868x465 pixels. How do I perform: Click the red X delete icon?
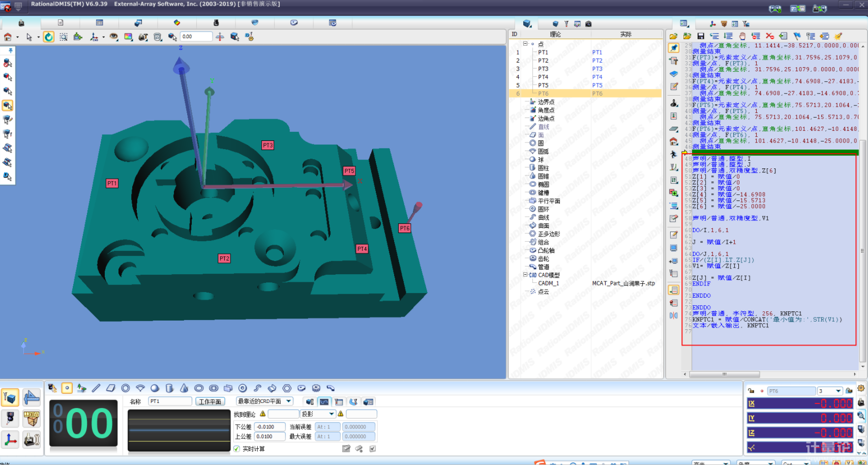click(770, 36)
